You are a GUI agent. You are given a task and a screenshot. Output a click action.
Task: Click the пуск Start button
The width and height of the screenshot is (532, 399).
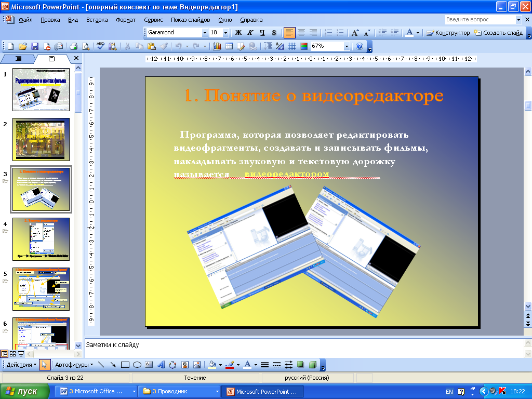[x=24, y=392]
